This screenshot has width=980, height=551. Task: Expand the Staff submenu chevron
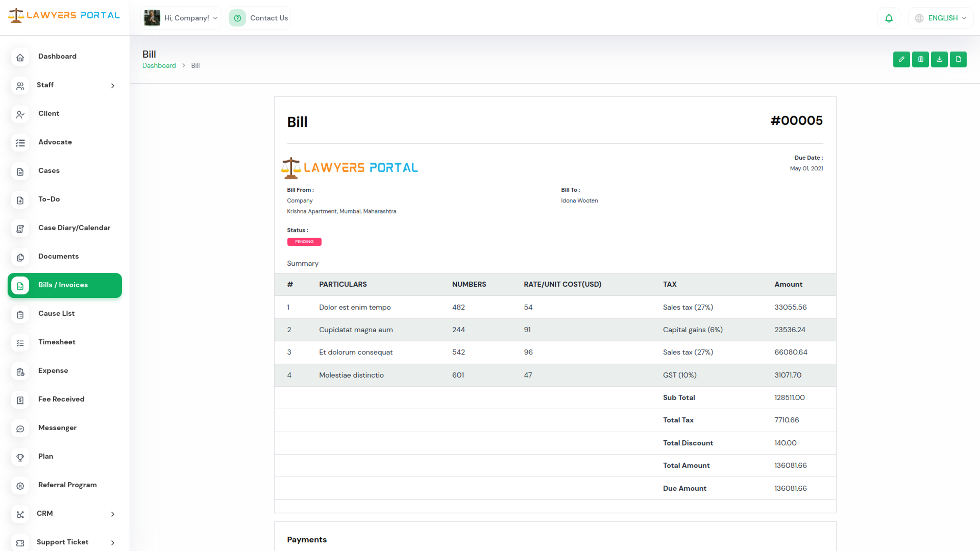pyautogui.click(x=113, y=86)
